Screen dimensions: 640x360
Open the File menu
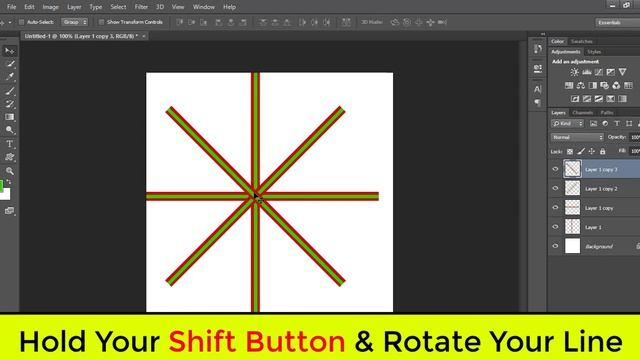coord(11,7)
